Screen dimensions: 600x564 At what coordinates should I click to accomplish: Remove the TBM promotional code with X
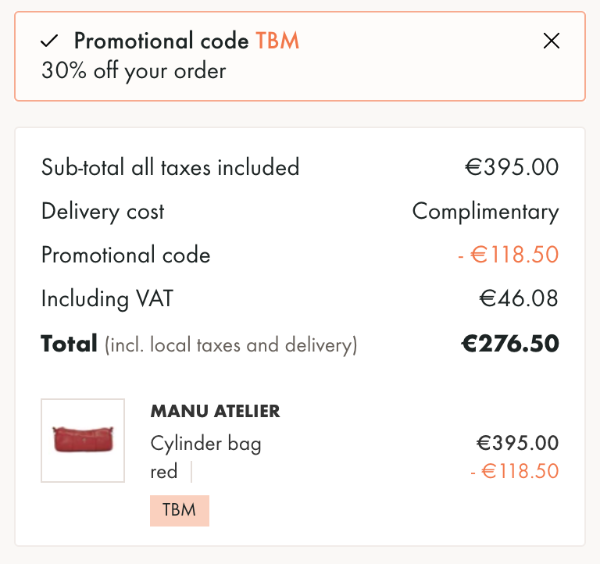point(551,41)
